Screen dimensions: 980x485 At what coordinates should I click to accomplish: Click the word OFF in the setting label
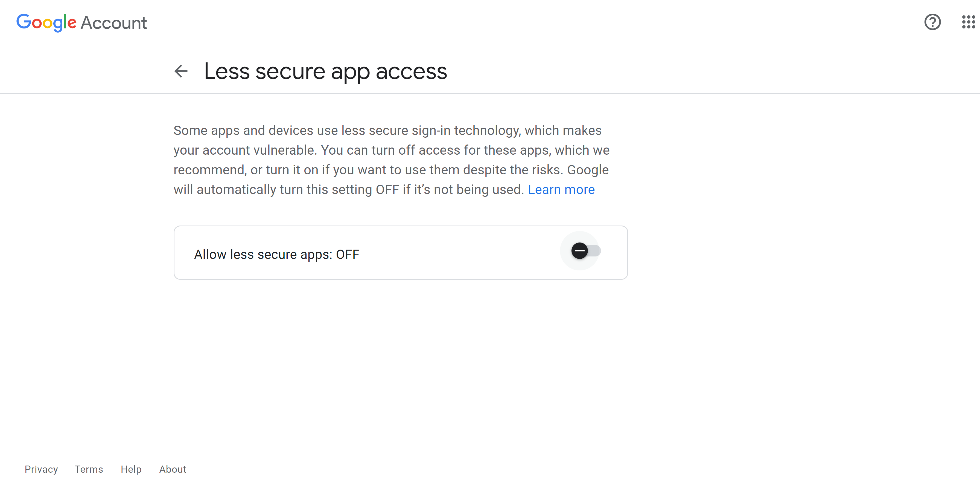pyautogui.click(x=347, y=254)
